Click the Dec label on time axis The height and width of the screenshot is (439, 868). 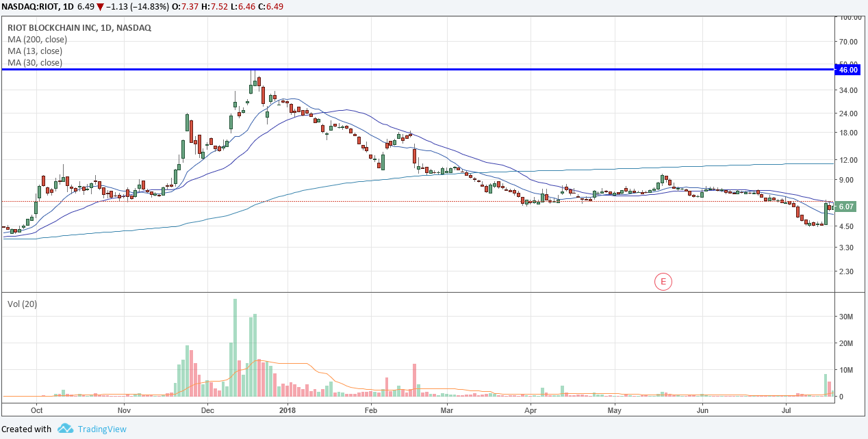click(x=208, y=411)
